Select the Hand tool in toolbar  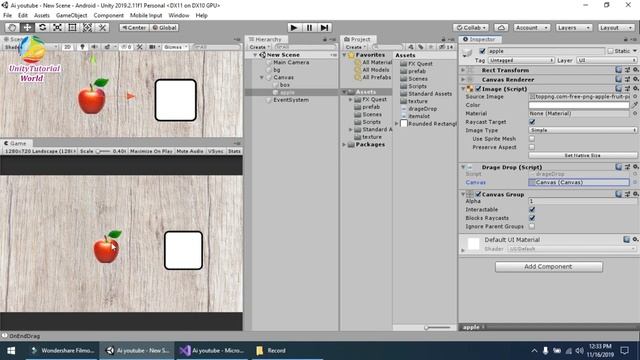coord(12,27)
